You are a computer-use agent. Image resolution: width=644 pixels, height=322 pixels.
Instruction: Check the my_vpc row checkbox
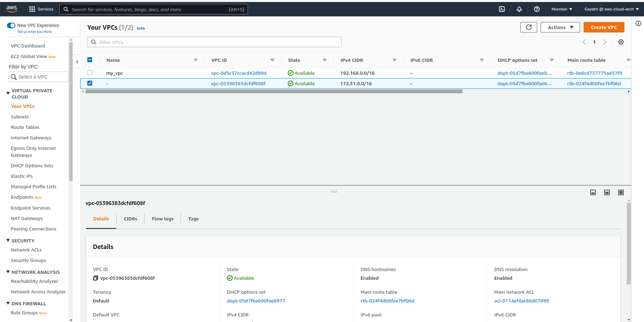[90, 73]
